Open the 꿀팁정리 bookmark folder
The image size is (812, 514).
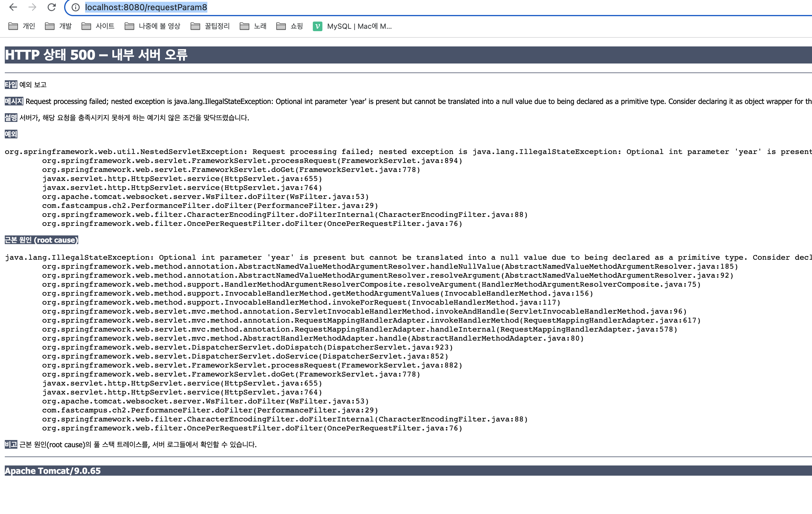click(x=210, y=26)
